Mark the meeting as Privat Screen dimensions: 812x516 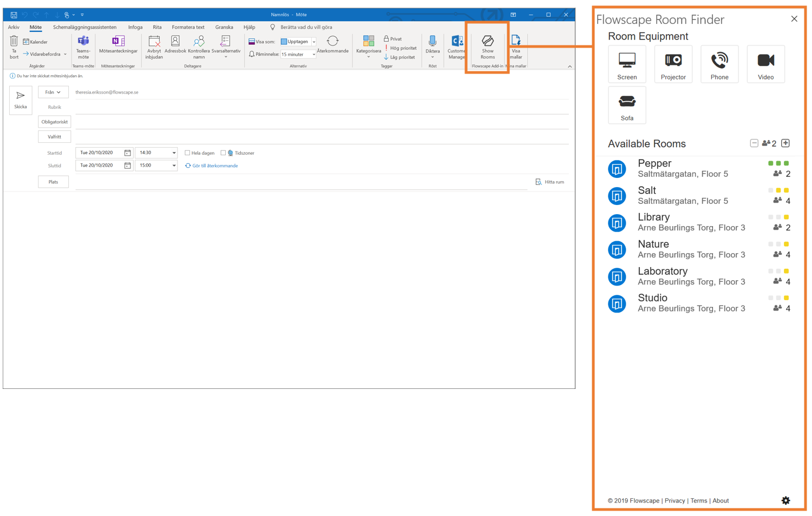393,39
